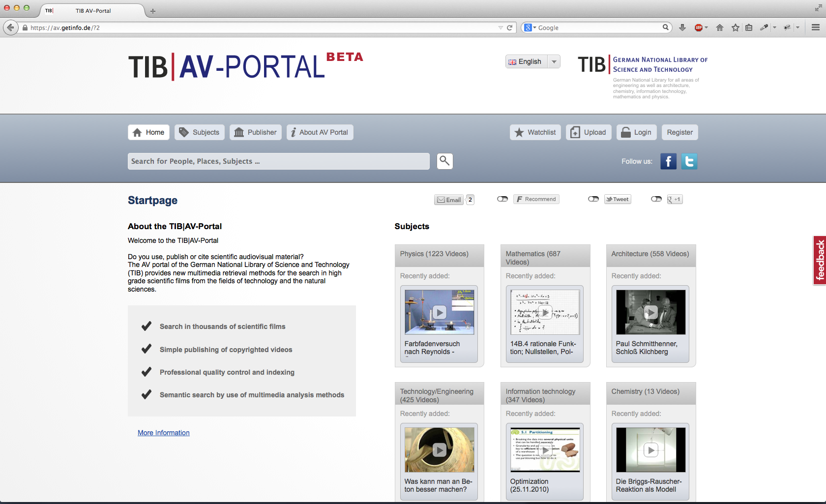Click the magnifier in Google search box

665,28
